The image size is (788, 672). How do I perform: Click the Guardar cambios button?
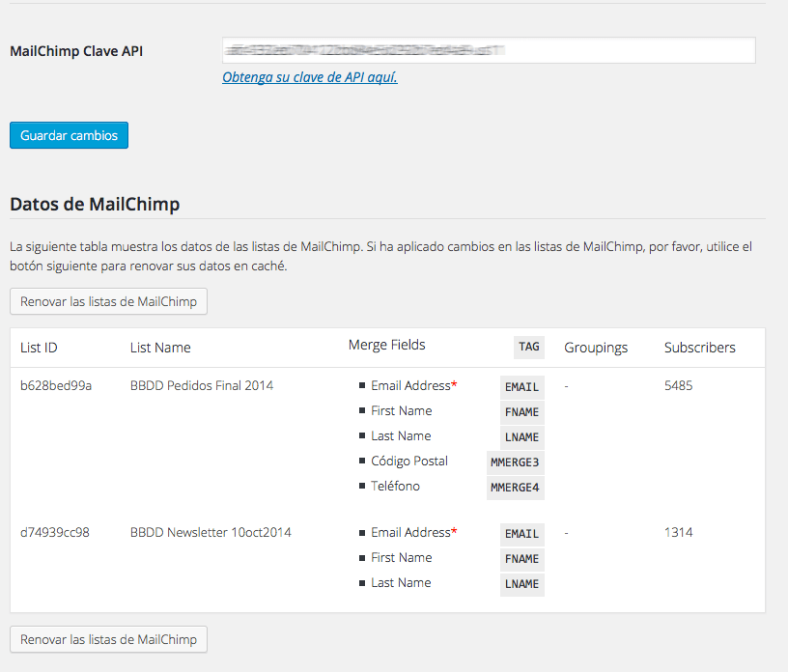[69, 135]
